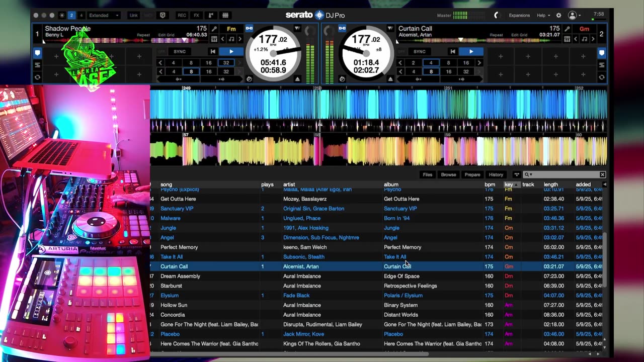Screen dimensions: 644x362
Task: Collapse library columns arrow at right
Action: coord(604,185)
